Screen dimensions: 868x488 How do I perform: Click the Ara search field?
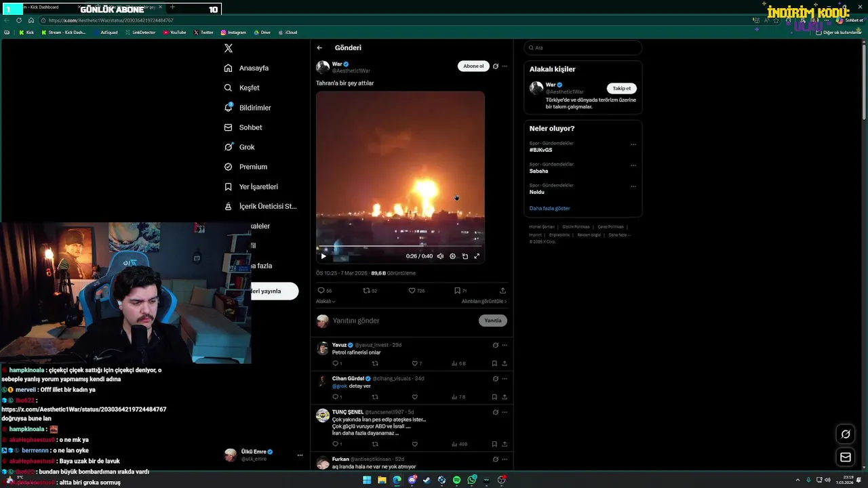(x=583, y=48)
